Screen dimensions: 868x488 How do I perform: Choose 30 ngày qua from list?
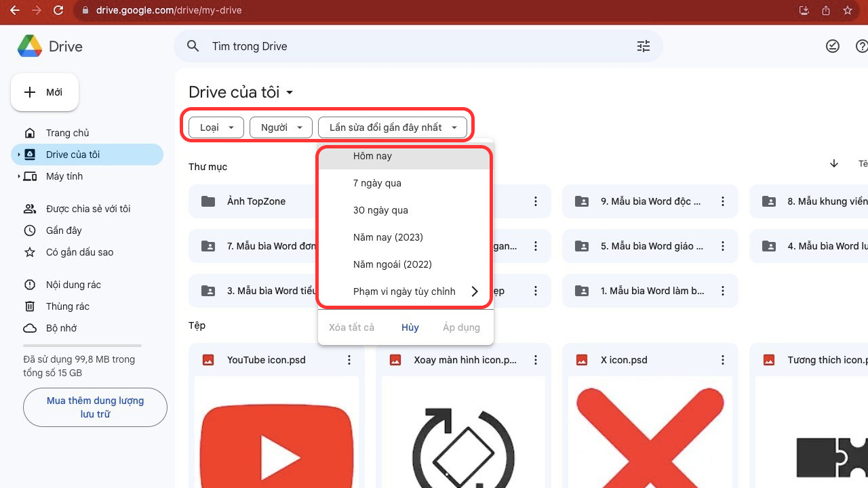(380, 210)
